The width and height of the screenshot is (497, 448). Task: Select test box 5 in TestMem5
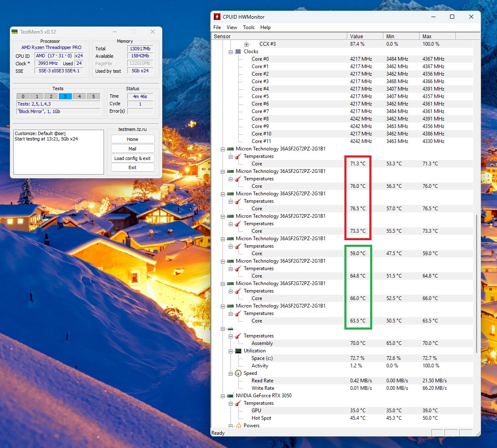pos(94,96)
